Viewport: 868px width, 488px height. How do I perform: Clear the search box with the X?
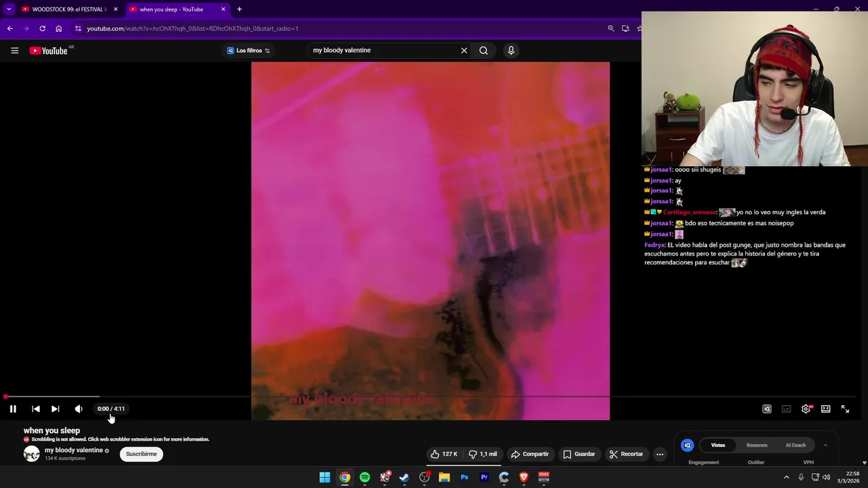(464, 50)
